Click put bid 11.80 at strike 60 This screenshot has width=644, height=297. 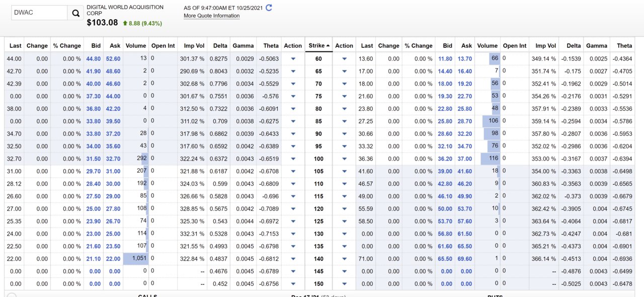point(445,59)
